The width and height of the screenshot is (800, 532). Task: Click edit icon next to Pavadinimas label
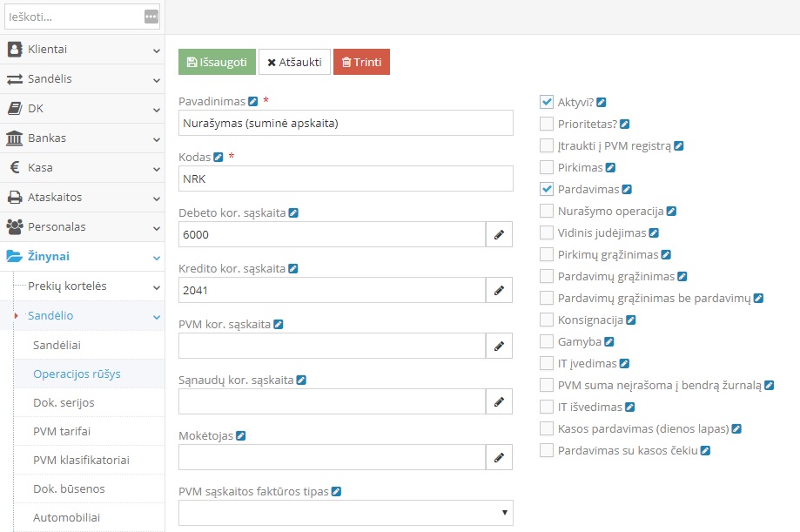[253, 101]
